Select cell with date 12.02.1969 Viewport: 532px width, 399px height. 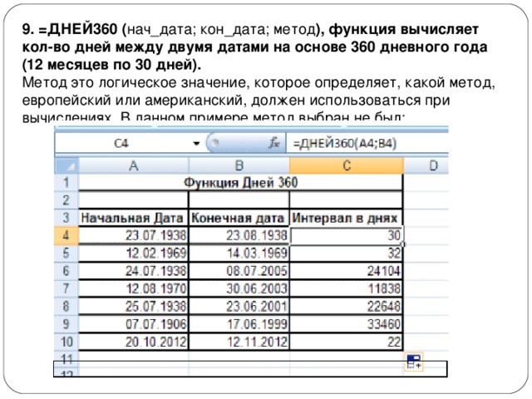[133, 253]
